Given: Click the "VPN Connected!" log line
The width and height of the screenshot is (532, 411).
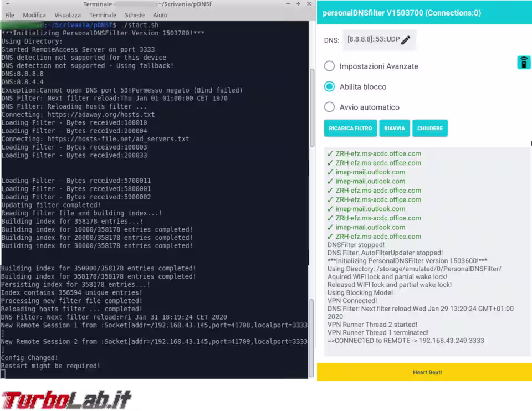Looking at the screenshot, I should pos(352,301).
